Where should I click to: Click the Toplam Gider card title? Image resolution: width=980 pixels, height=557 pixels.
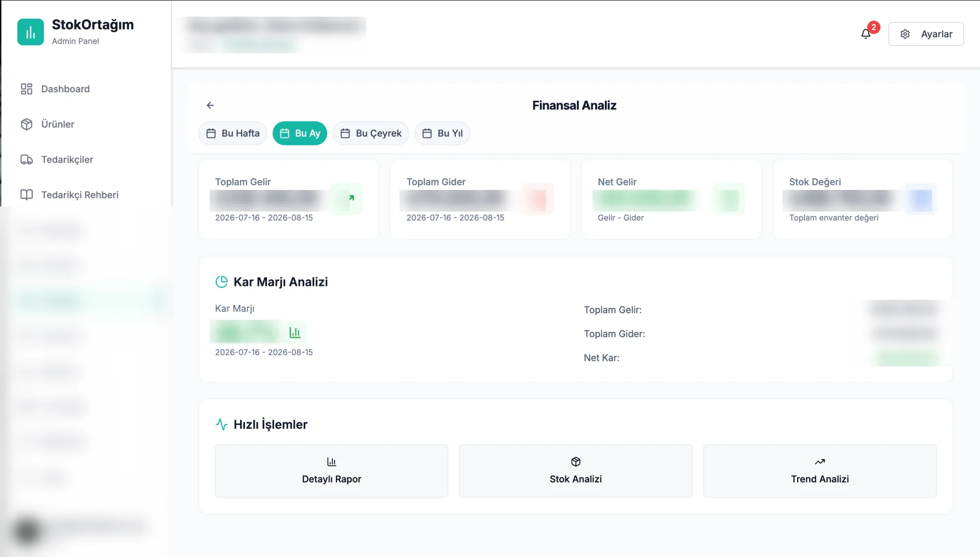(x=436, y=182)
